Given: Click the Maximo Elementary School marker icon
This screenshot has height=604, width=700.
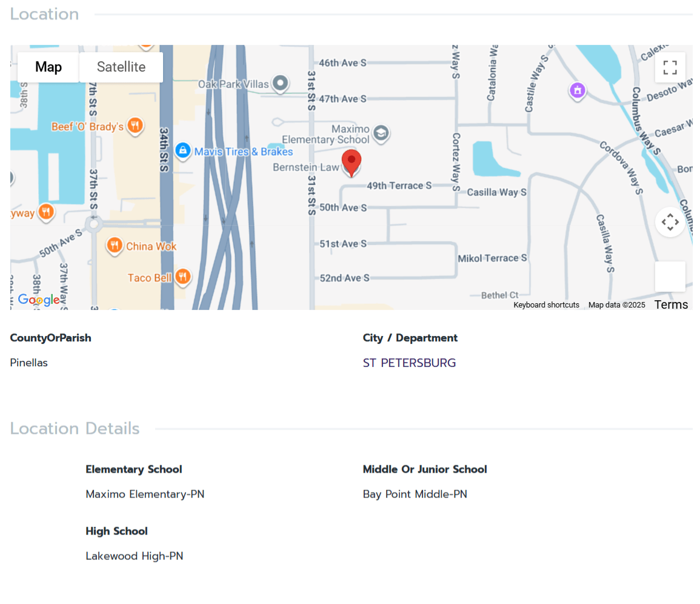Looking at the screenshot, I should (381, 133).
